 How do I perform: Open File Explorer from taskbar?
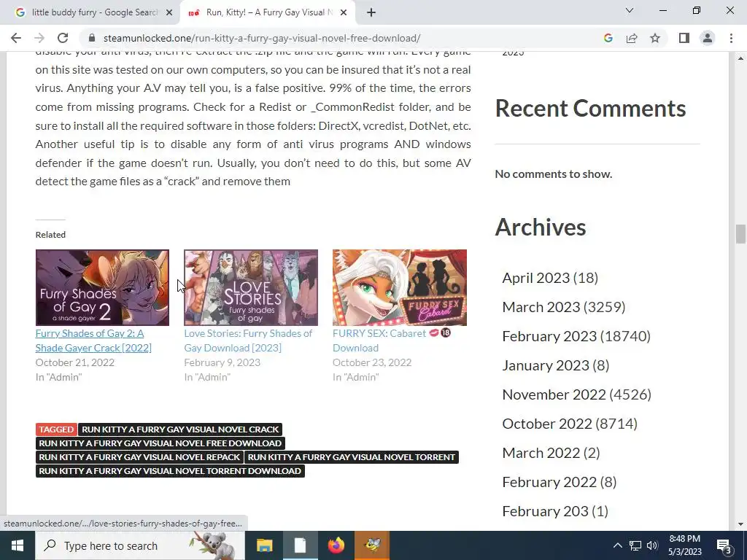tap(264, 545)
